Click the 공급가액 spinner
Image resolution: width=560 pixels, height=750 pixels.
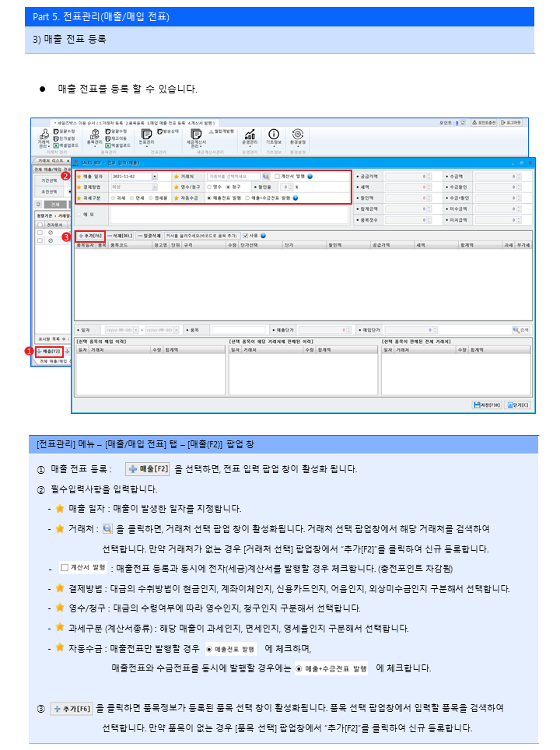coord(429,177)
